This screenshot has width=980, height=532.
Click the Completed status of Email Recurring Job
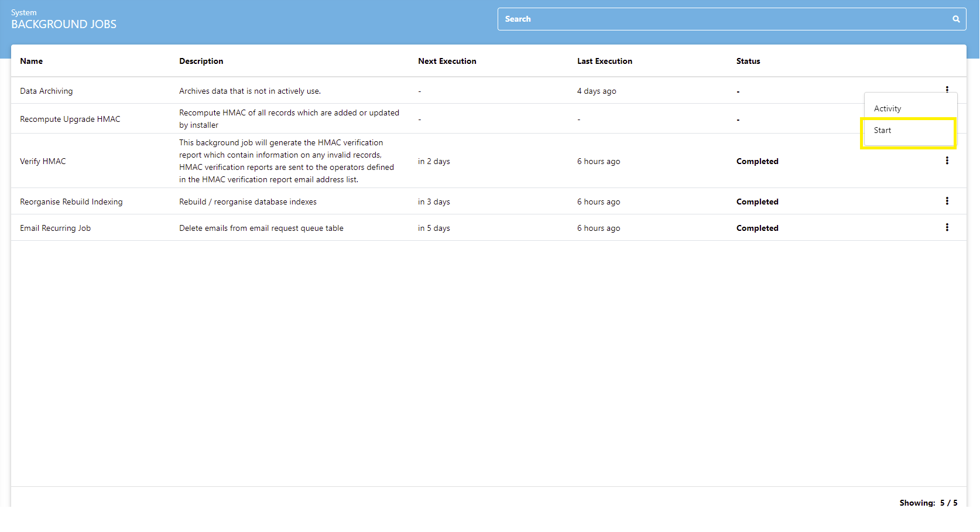tap(757, 228)
